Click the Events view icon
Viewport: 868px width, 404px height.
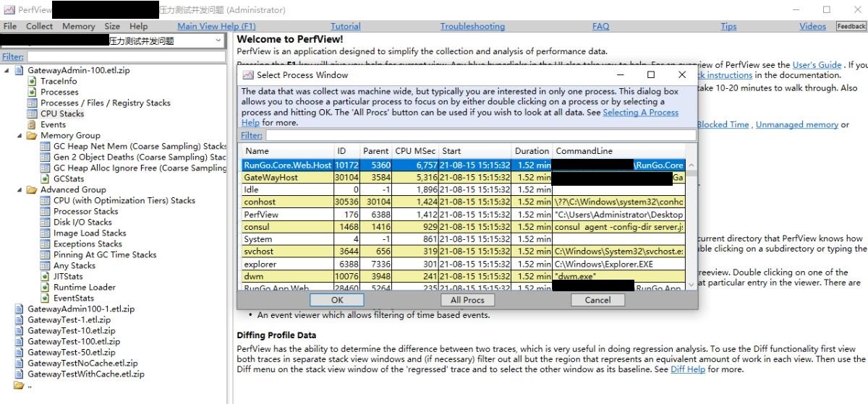click(33, 124)
